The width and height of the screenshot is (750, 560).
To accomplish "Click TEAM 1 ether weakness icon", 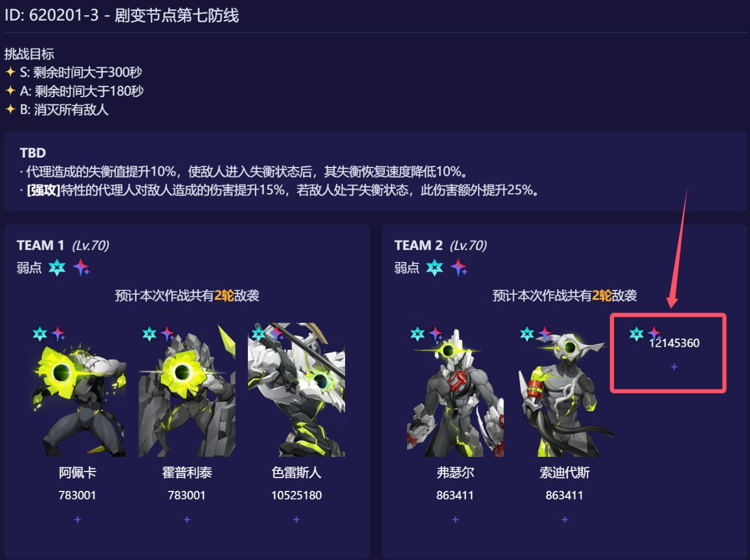I will point(81,268).
